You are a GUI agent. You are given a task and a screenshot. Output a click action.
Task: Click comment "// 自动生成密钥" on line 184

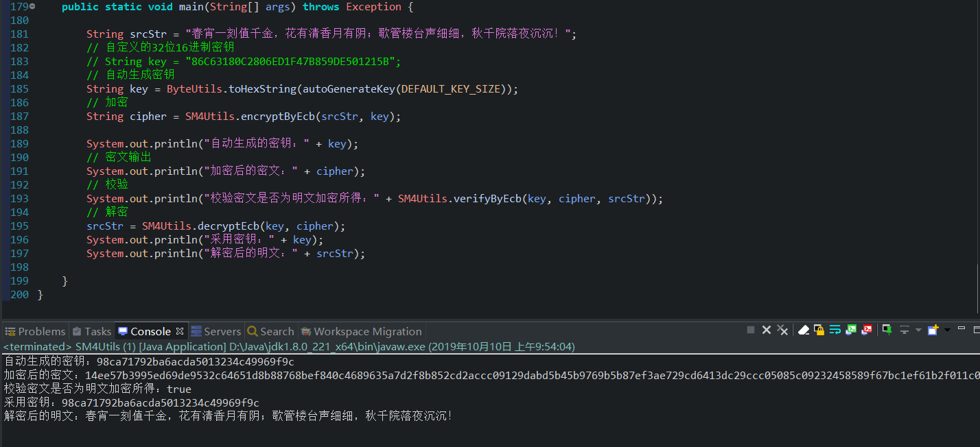point(130,75)
